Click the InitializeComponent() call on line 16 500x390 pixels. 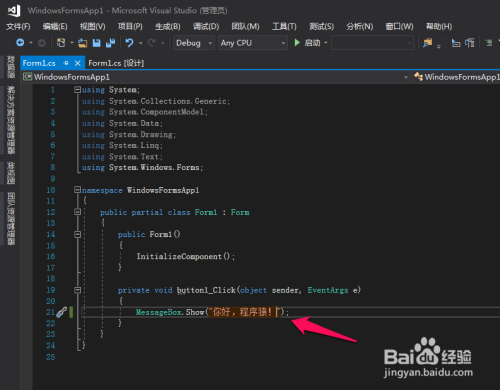pos(185,256)
